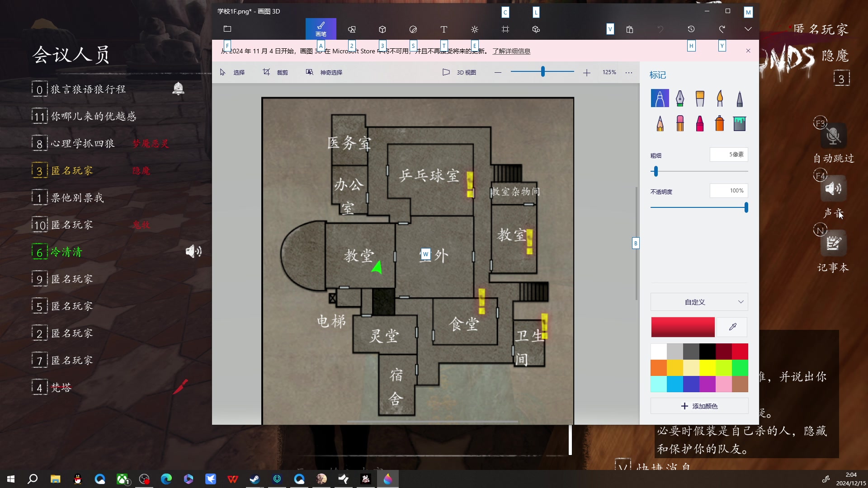Image resolution: width=868 pixels, height=488 pixels.
Task: Toggle 3D 视图 view
Action: [x=459, y=72]
